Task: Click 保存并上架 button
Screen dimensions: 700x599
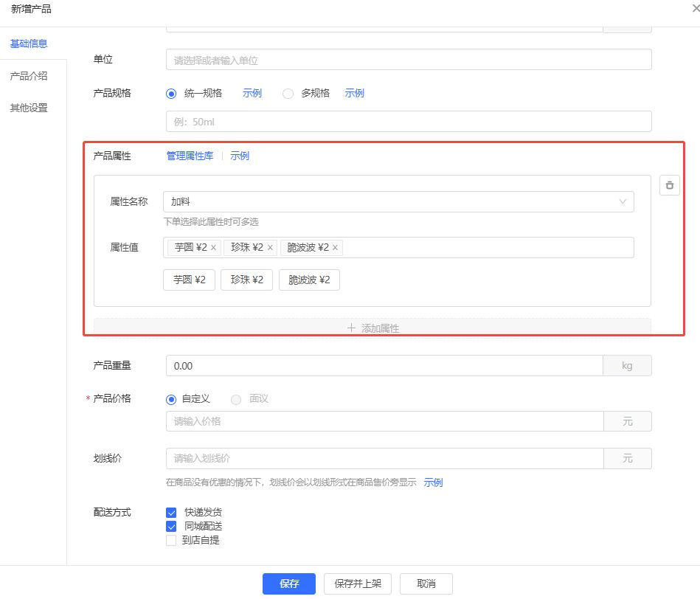Action: (x=358, y=584)
